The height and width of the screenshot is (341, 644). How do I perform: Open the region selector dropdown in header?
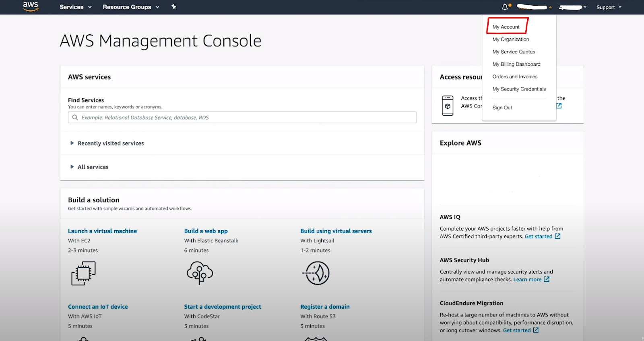click(x=573, y=7)
